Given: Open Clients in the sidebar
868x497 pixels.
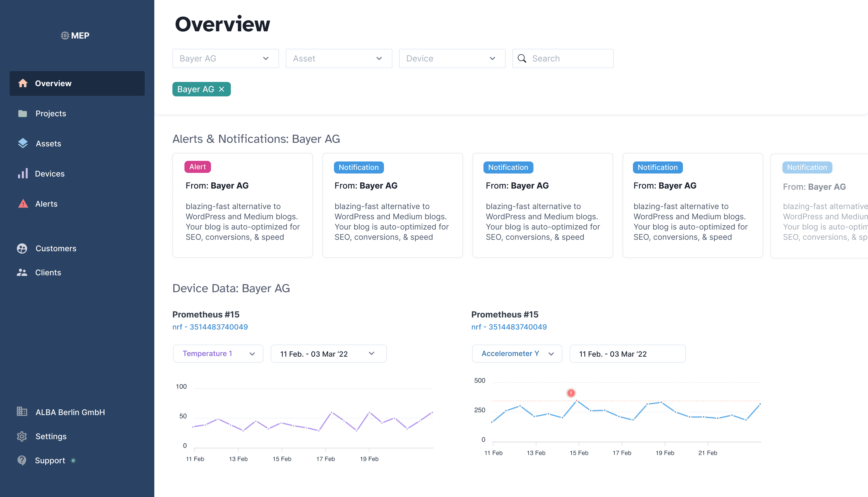Looking at the screenshot, I should [x=48, y=272].
